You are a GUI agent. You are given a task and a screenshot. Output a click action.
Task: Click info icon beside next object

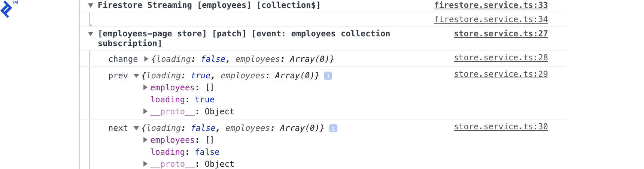click(x=333, y=128)
